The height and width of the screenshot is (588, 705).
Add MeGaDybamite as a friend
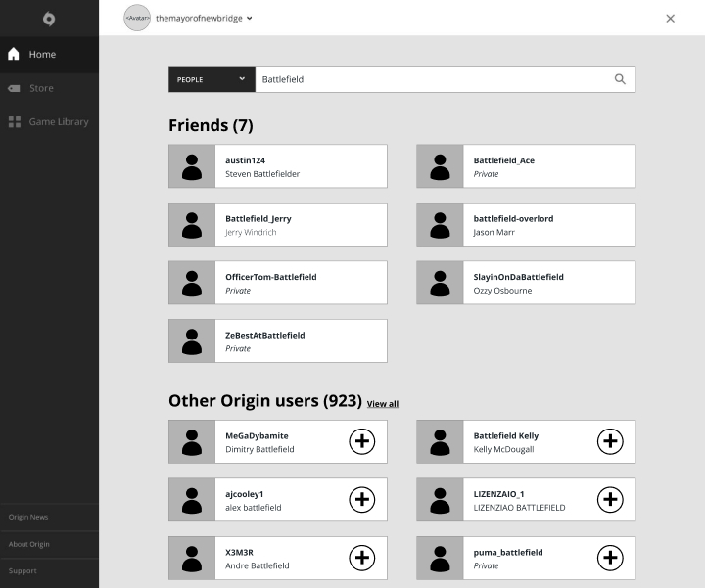click(x=362, y=442)
